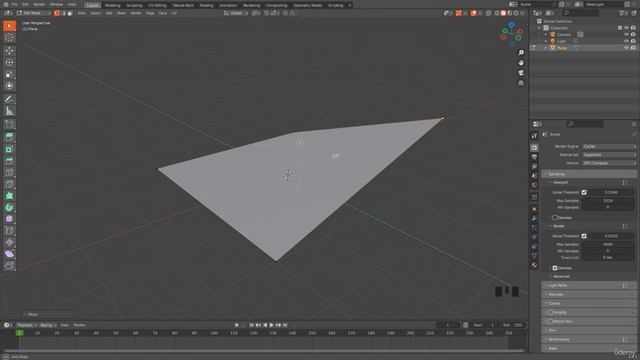The height and width of the screenshot is (360, 640).
Task: Open the Render properties tab icon
Action: click(534, 147)
